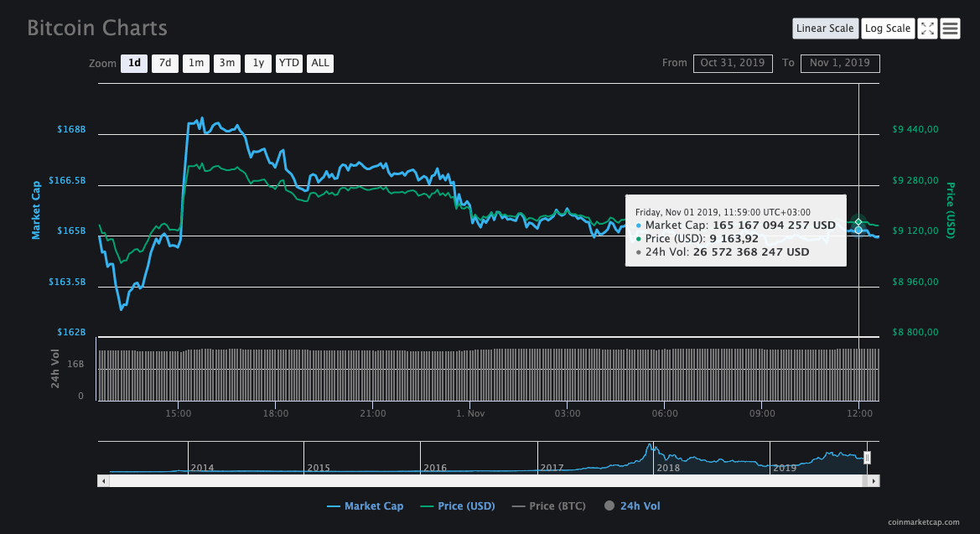
Task: Select the YTD zoom range
Action: (288, 63)
